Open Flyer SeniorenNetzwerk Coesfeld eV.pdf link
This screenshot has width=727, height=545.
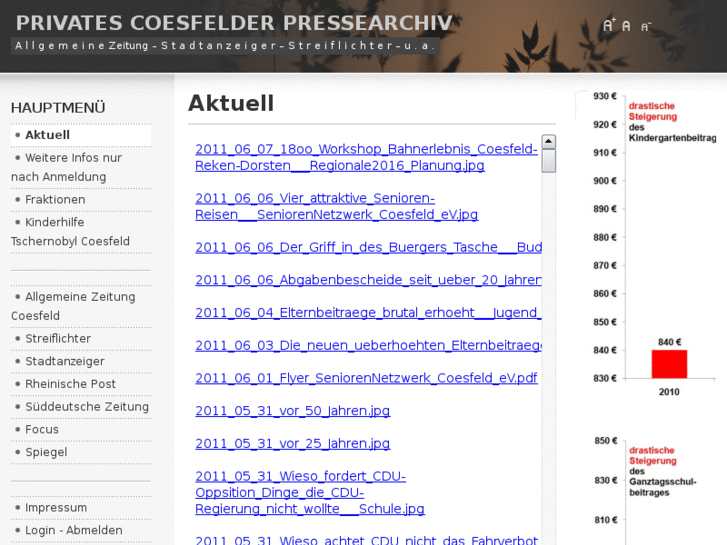(x=366, y=378)
